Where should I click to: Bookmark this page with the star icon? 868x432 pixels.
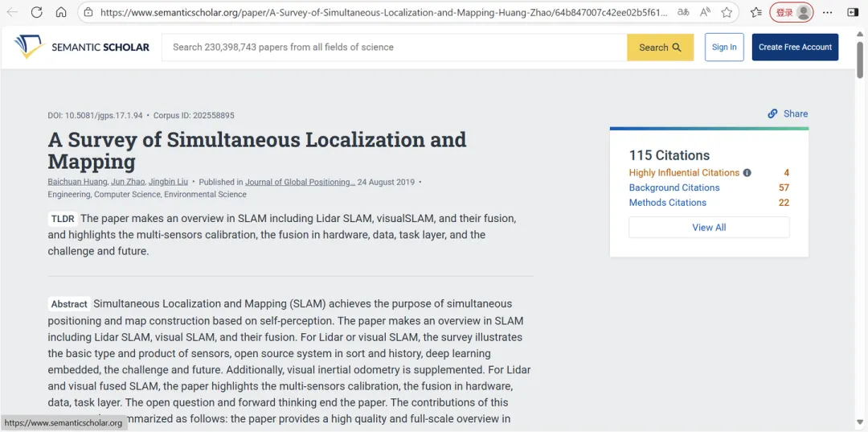coord(727,12)
